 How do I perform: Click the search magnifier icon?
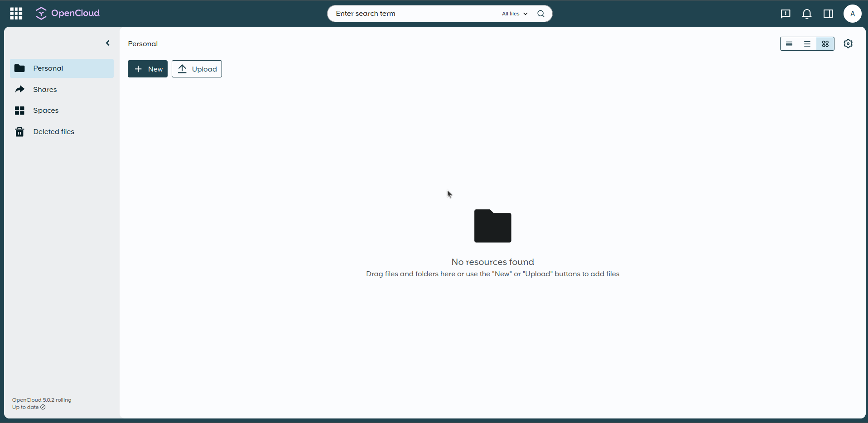tap(540, 14)
